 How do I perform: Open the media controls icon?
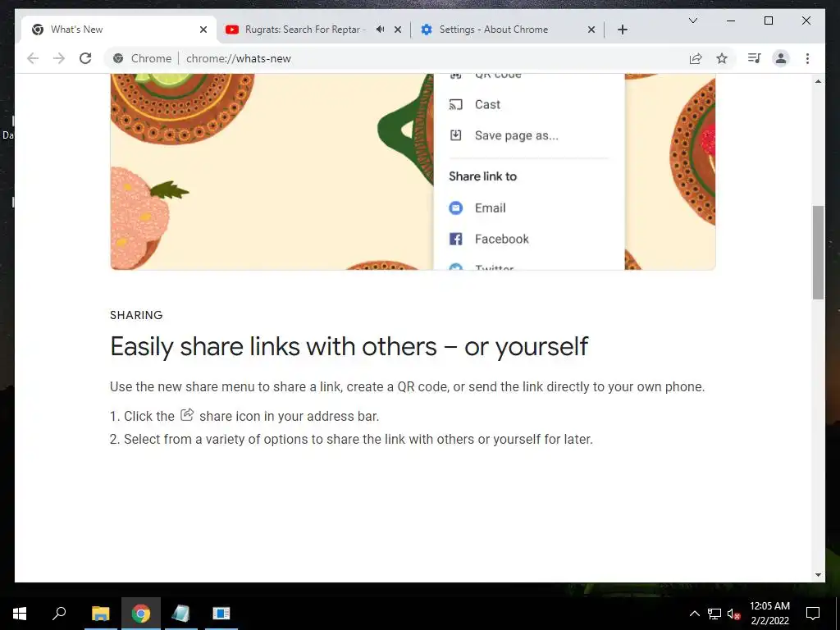755,58
